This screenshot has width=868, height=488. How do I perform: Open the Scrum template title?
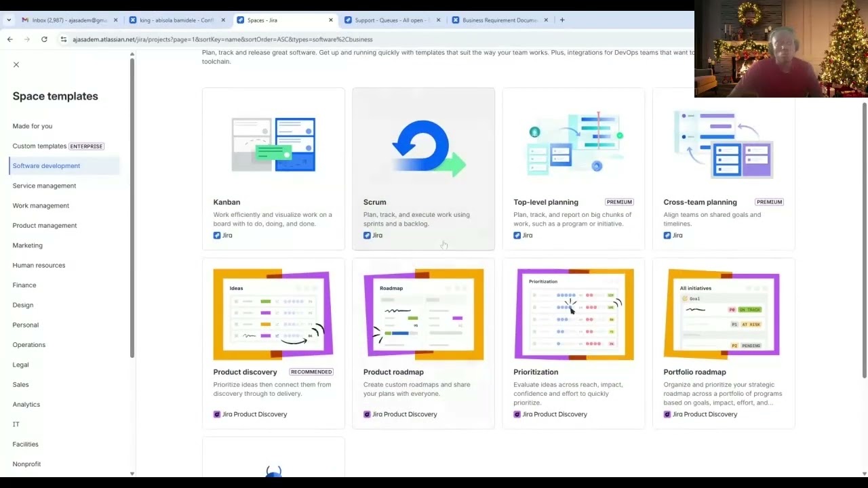(x=374, y=202)
